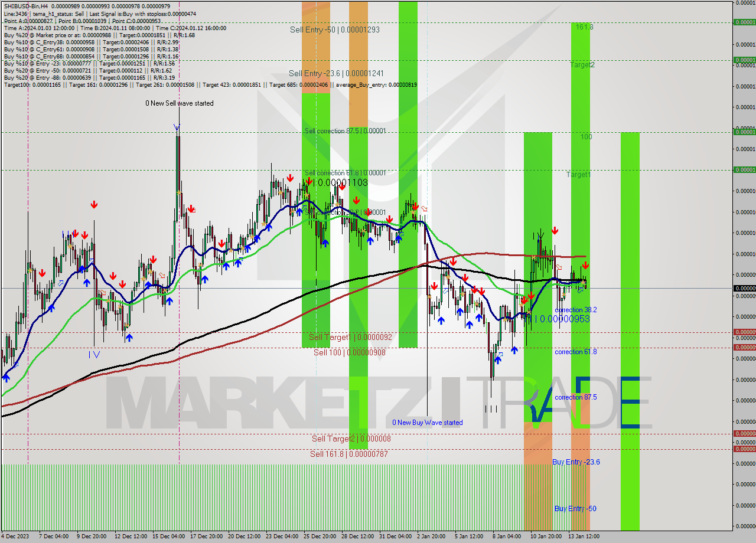This screenshot has width=756, height=543.
Task: Click the 'SHIBUSD-Bin,H4' symbol header text
Action: pyautogui.click(x=25, y=6)
